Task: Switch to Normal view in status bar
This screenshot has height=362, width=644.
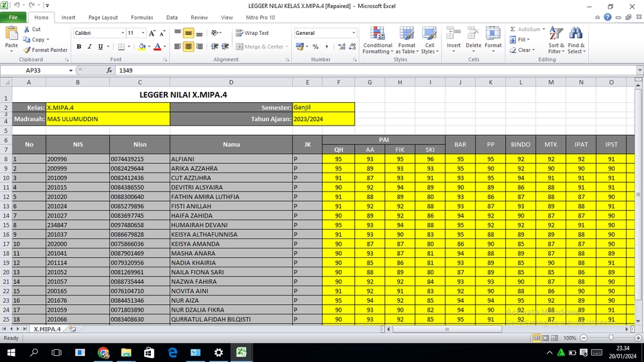Action: coord(537,338)
